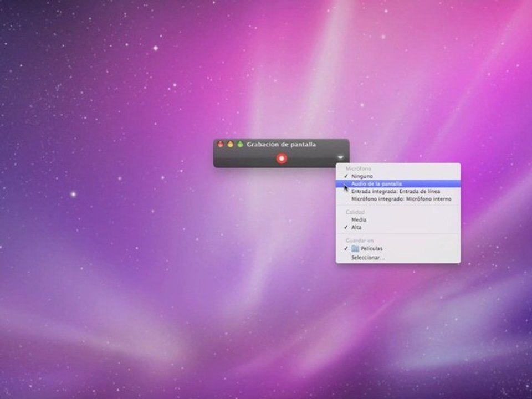Zoom the Grabación de pantalla window
Viewport: 532px width, 399px height.
[240, 144]
